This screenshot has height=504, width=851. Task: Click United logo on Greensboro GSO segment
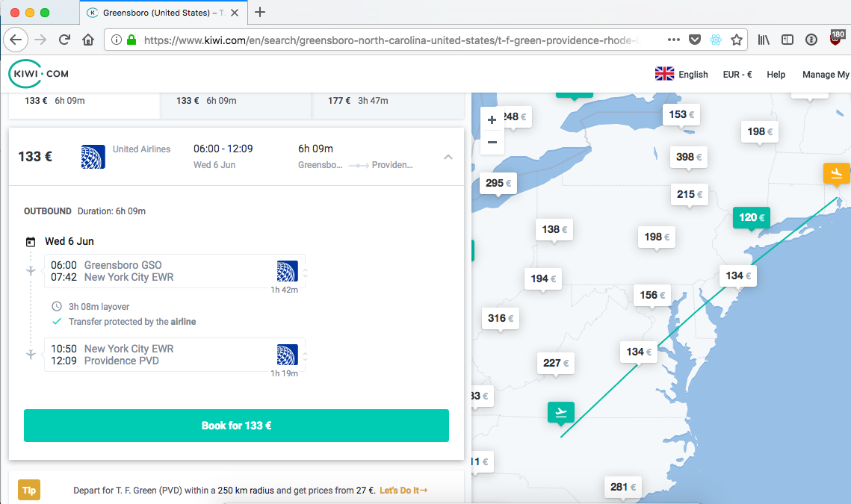[287, 271]
